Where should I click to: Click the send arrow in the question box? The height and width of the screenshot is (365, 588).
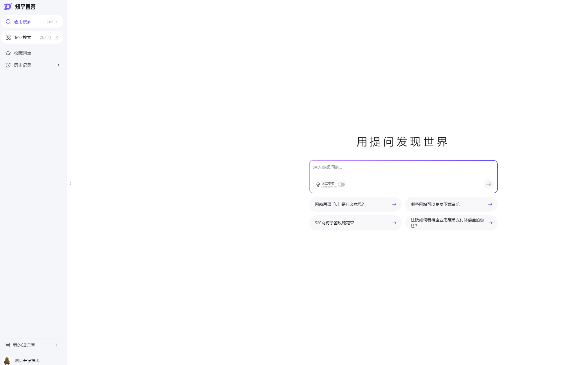tap(488, 184)
